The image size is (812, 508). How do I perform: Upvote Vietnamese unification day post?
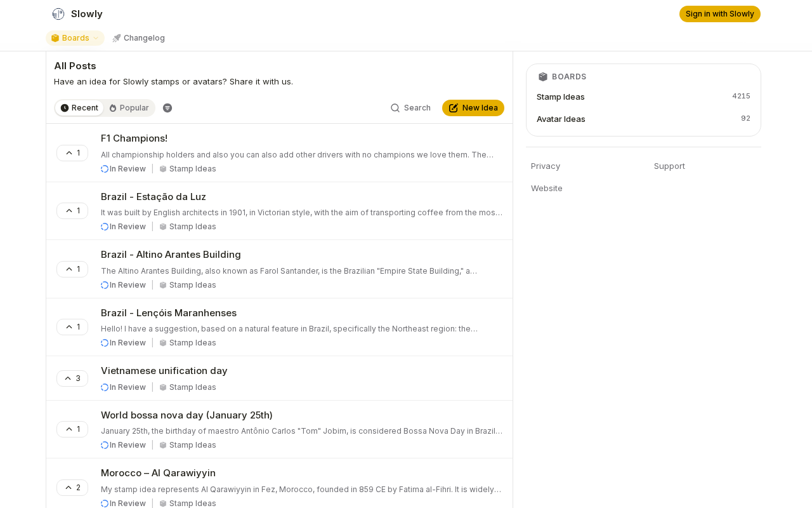[72, 378]
